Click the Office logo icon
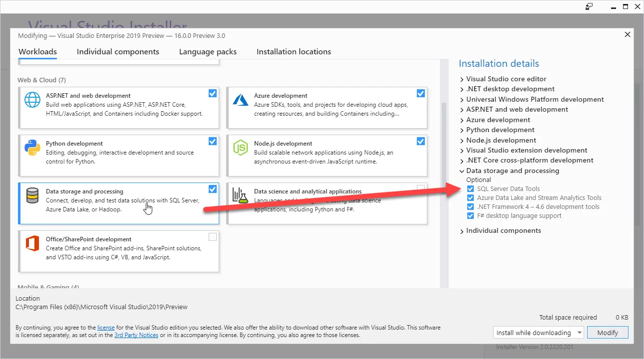The image size is (644, 359). pyautogui.click(x=32, y=244)
